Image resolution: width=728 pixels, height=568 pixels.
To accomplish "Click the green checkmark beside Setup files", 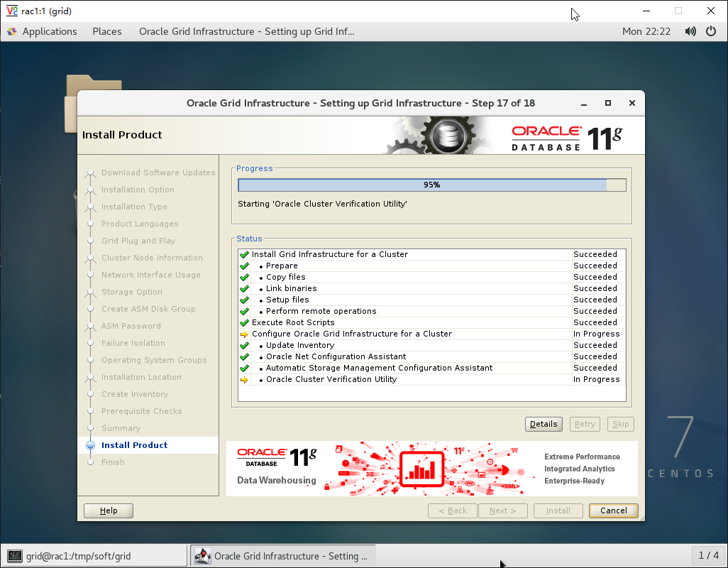I will click(244, 300).
